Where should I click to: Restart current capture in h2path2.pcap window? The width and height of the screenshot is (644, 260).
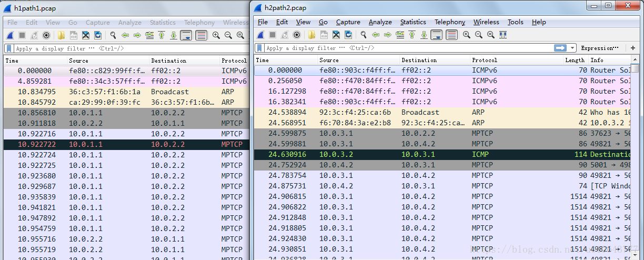pos(285,35)
